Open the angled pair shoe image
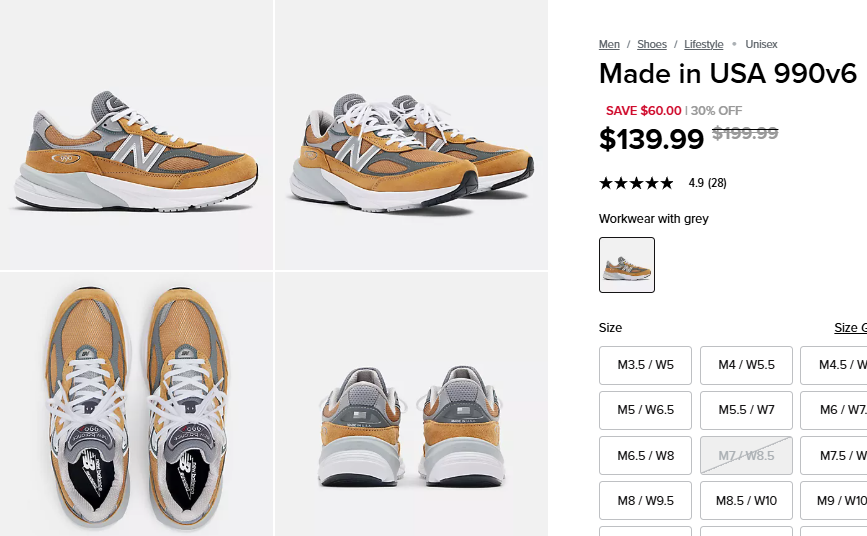Image resolution: width=867 pixels, height=536 pixels. pos(411,135)
